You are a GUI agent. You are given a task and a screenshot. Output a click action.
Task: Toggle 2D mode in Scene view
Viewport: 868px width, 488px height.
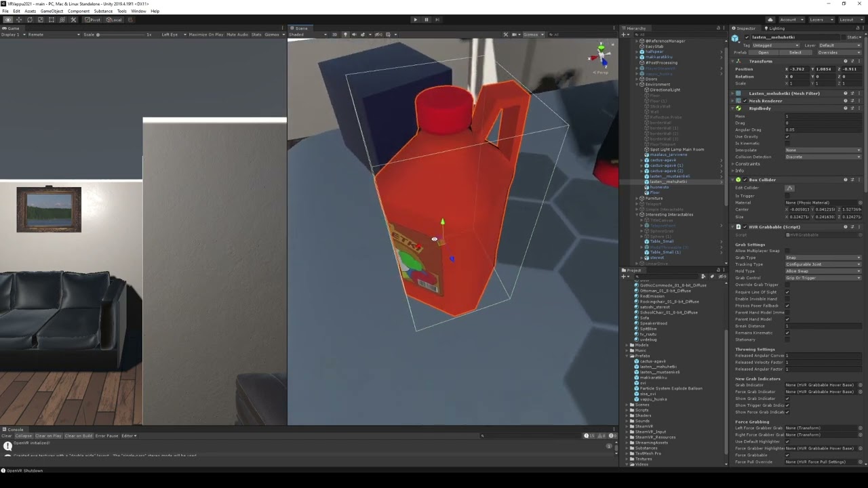pos(334,35)
